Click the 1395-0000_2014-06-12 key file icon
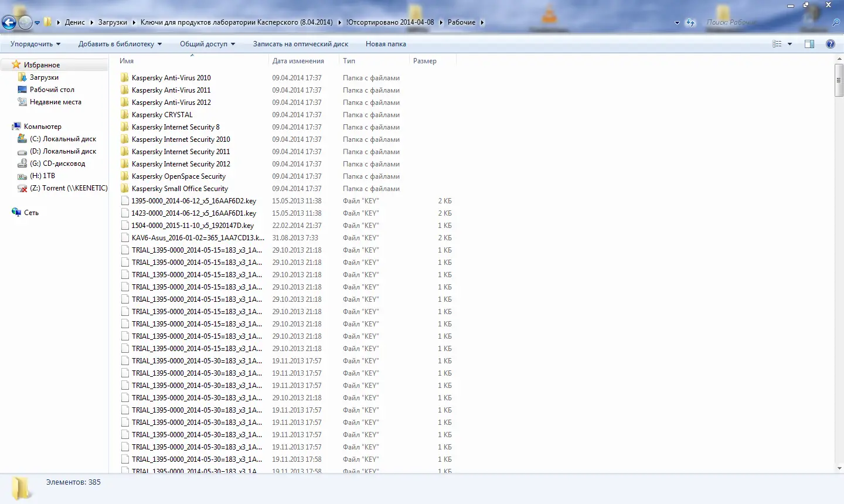Viewport: 844px width, 504px height. tap(125, 200)
